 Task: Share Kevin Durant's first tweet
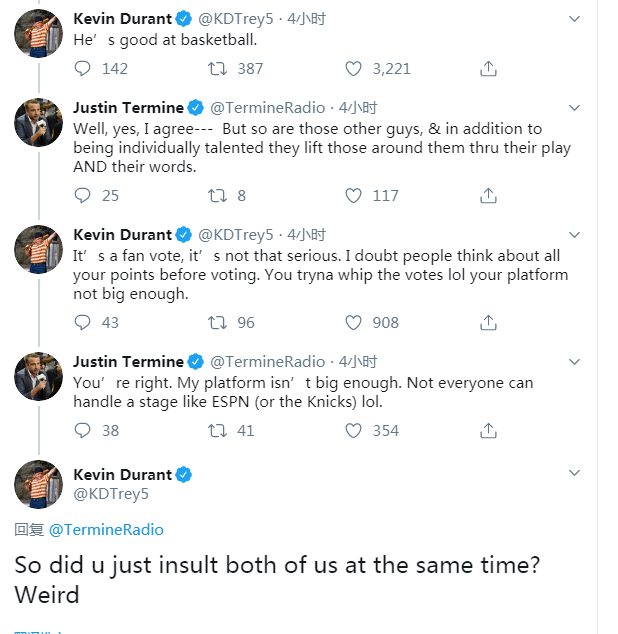488,69
